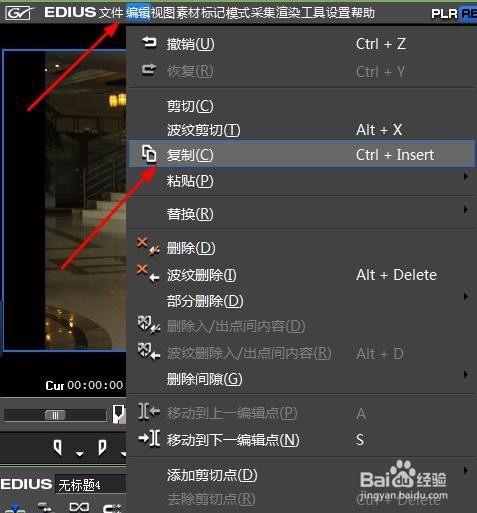Open the 采集 menu
477x513 pixels.
click(x=263, y=13)
